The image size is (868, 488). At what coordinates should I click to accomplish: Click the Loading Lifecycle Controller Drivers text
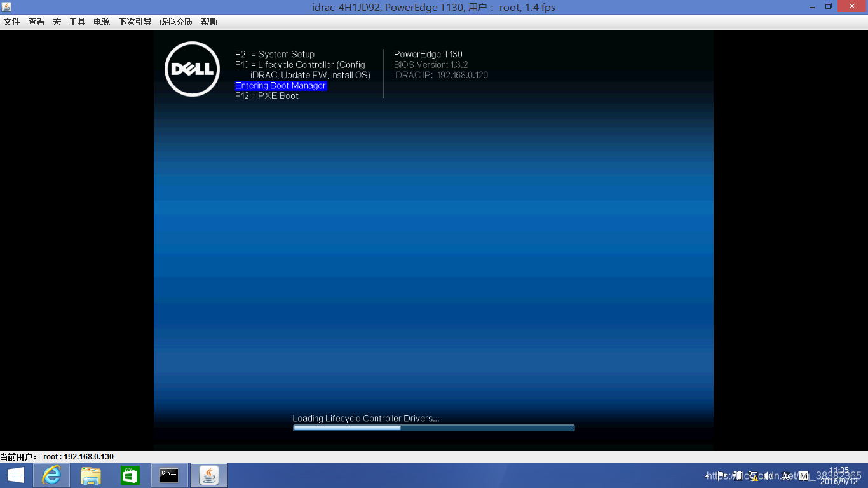[x=366, y=419]
